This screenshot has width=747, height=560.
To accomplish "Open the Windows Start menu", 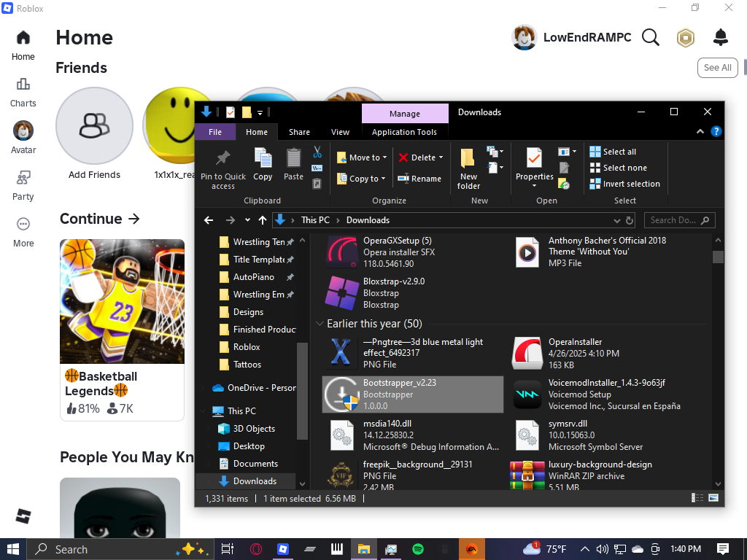I will [x=13, y=549].
